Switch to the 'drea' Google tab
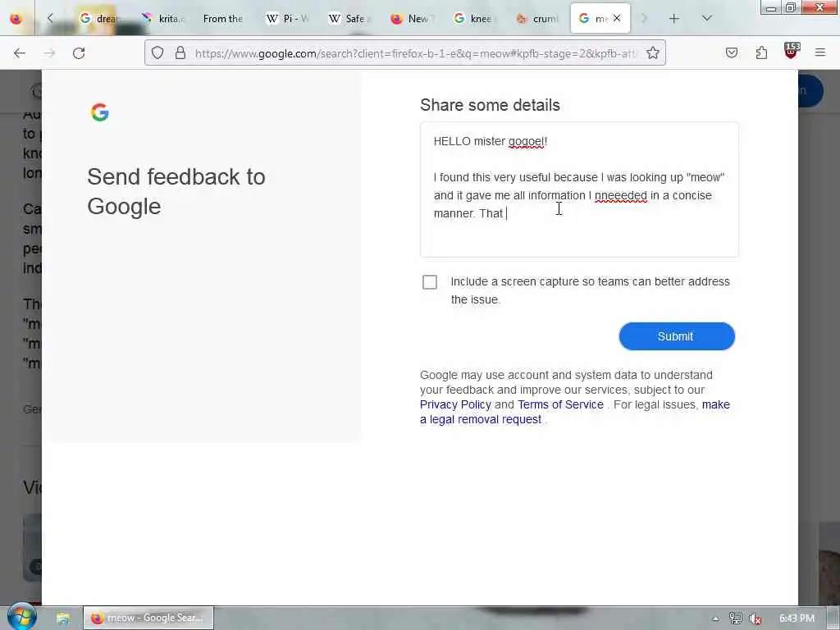The image size is (840, 630). [99, 19]
